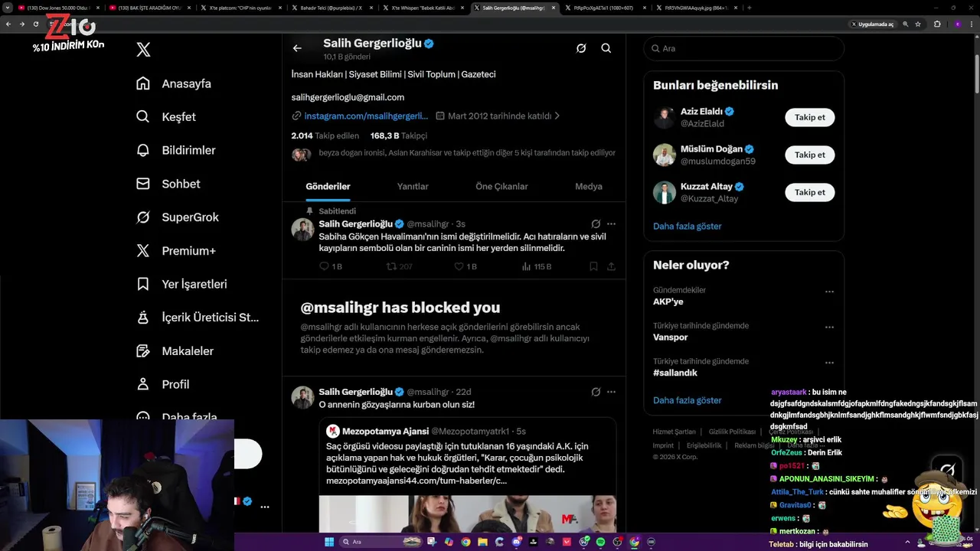980x551 pixels.
Task: Open more menu on 22d post
Action: tap(611, 392)
